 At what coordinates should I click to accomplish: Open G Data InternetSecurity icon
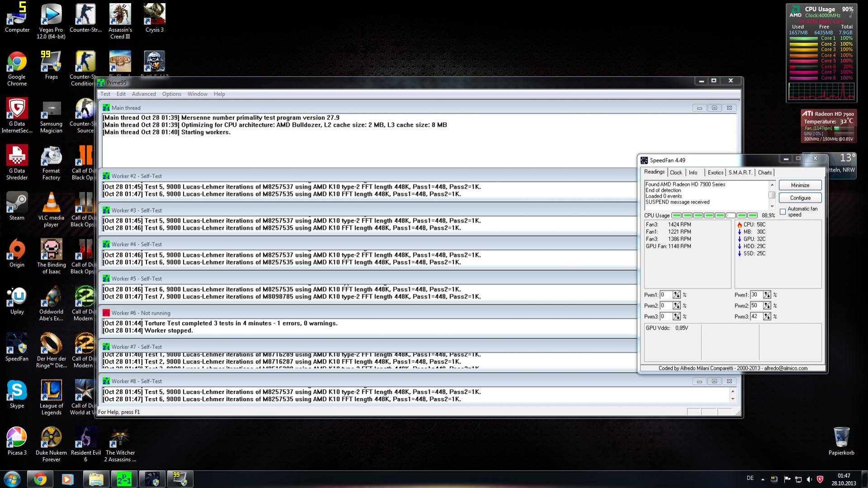point(17,115)
